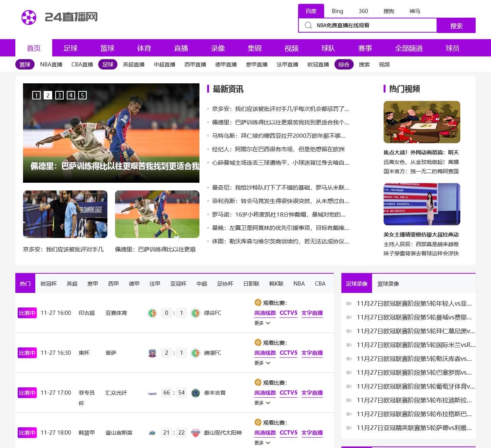Open the 全部频道 menu item
The image size is (491, 448).
[x=409, y=48]
